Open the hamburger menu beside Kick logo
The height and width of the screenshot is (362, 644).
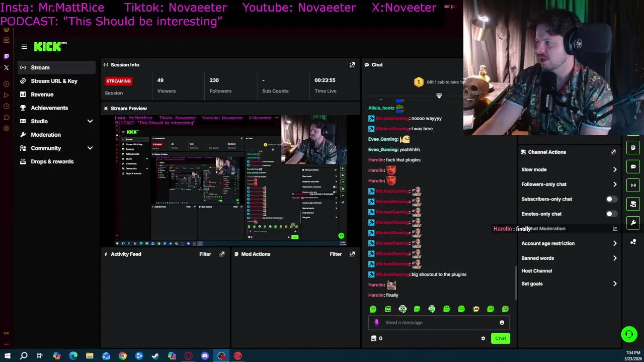(x=24, y=47)
